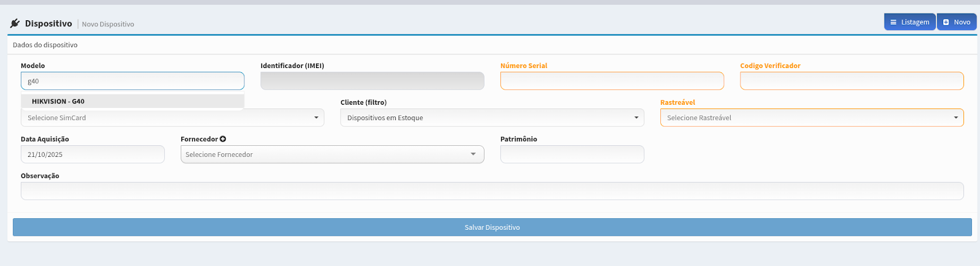
Task: Save with Salvar Dispositivo button
Action: [x=492, y=227]
